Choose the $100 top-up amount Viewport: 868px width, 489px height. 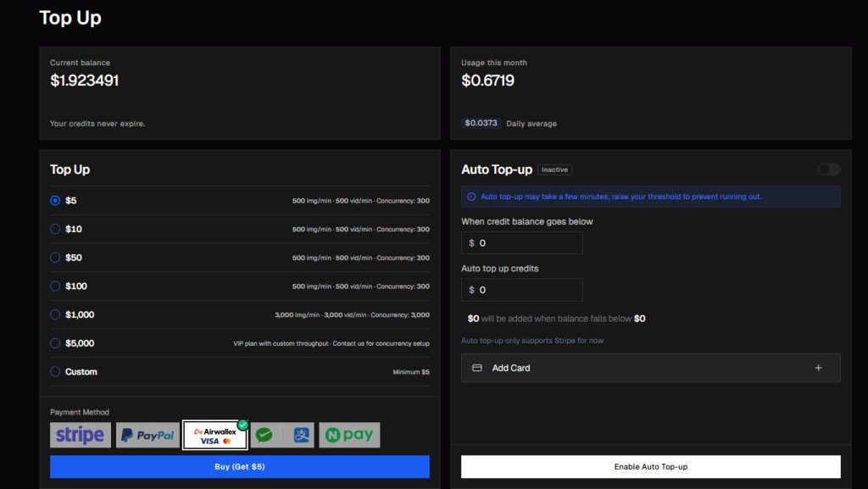click(x=55, y=286)
